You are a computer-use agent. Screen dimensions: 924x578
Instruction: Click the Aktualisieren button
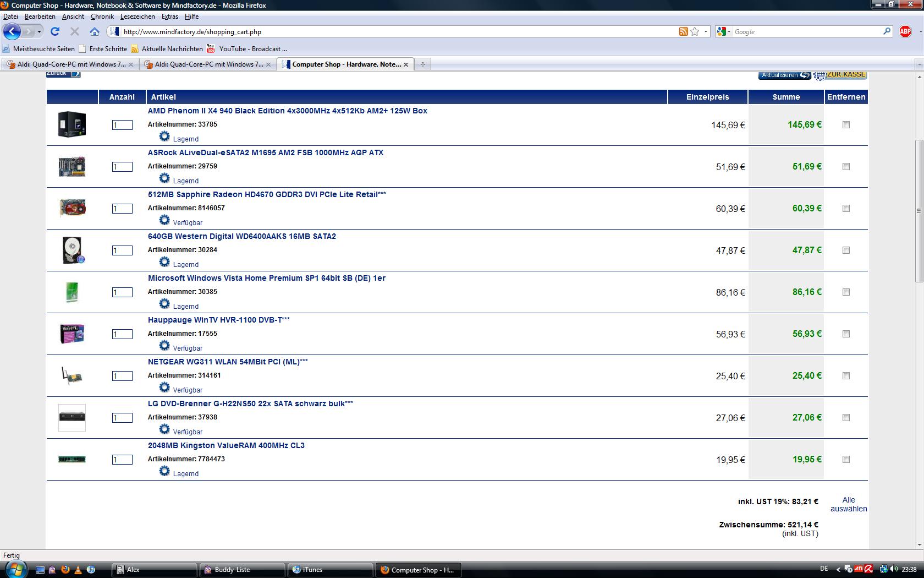point(784,75)
